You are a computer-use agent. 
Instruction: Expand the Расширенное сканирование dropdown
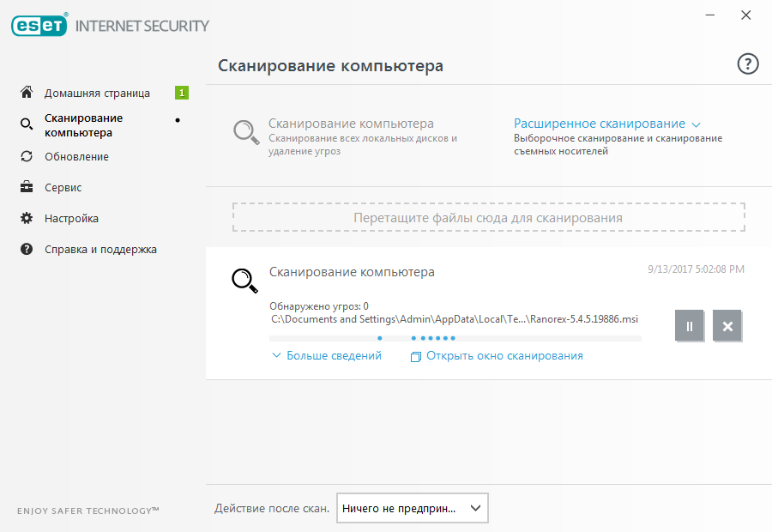(x=607, y=124)
